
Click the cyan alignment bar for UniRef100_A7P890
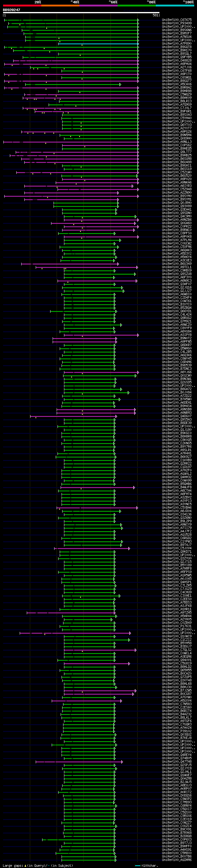pyautogui.click(x=98, y=44)
